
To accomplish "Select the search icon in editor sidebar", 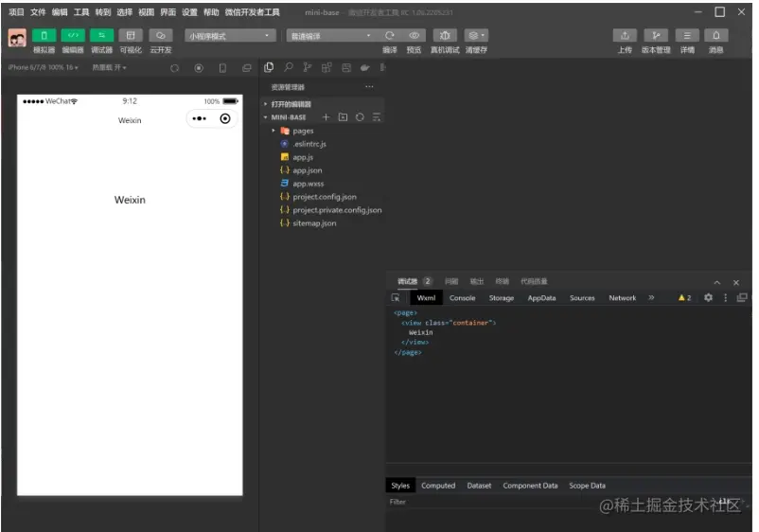I will coord(289,67).
